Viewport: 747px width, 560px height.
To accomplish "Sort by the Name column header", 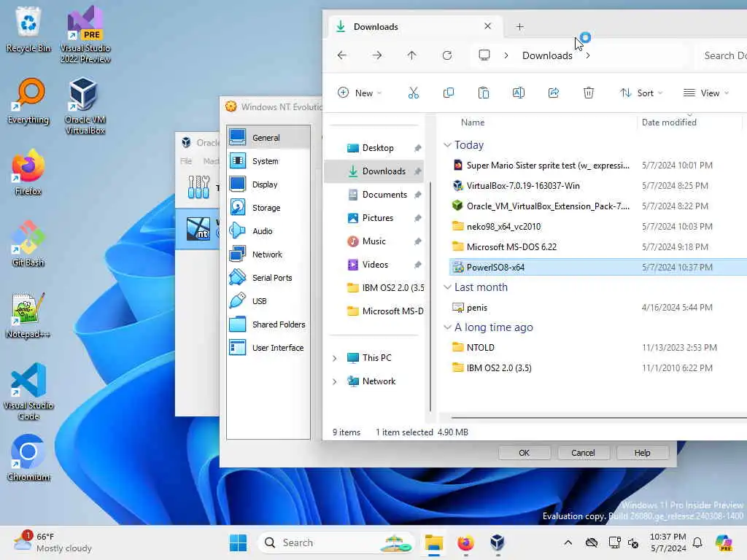I will [x=473, y=122].
